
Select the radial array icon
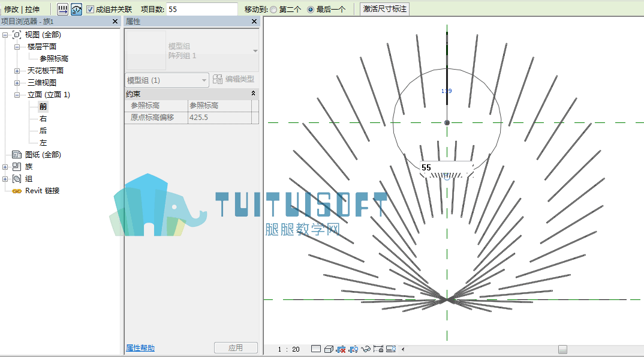coord(76,9)
